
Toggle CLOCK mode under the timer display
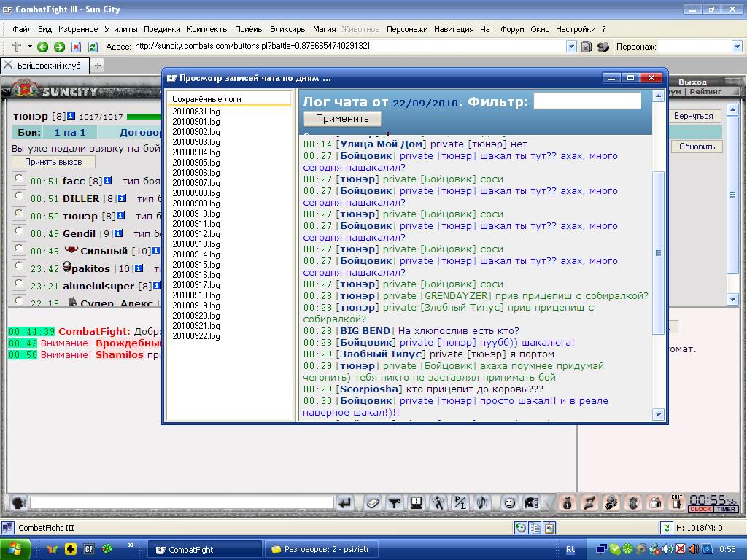click(700, 509)
